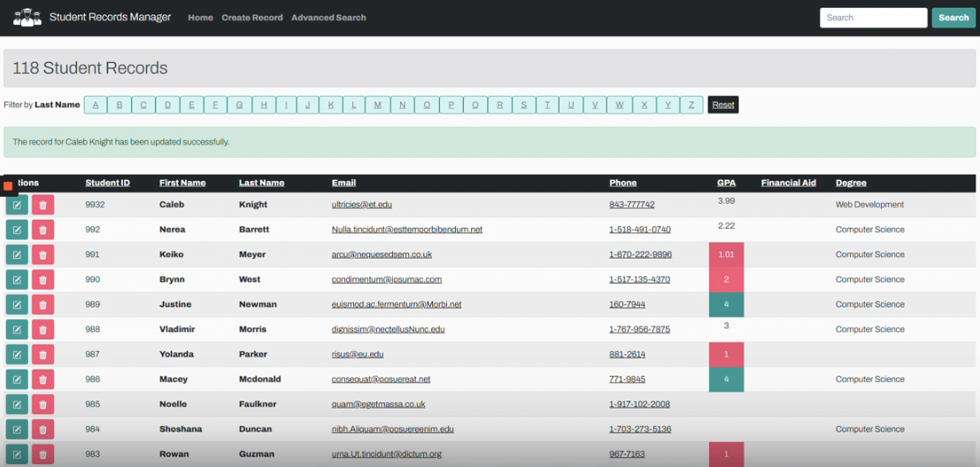Click phone number 843-777742
The image size is (980, 467).
tap(632, 205)
